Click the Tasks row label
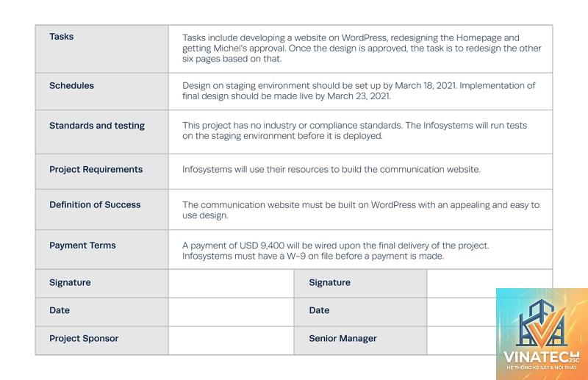Image resolution: width=588 pixels, height=380 pixels. tap(62, 37)
